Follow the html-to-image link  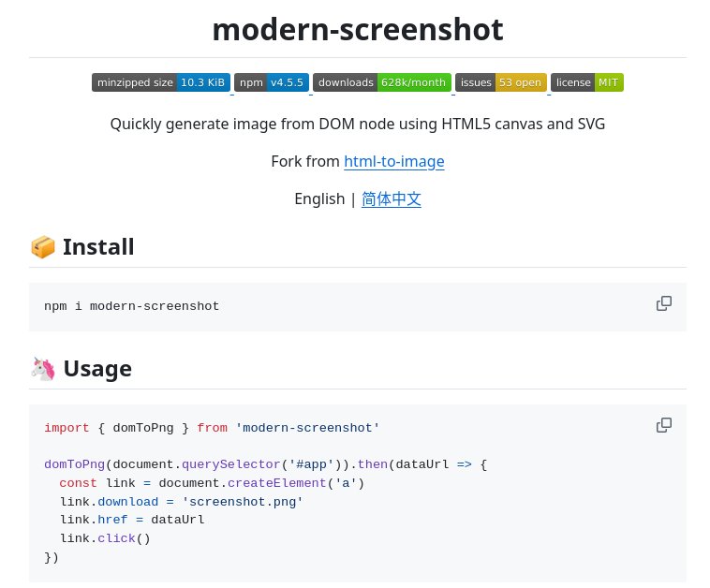tap(393, 161)
